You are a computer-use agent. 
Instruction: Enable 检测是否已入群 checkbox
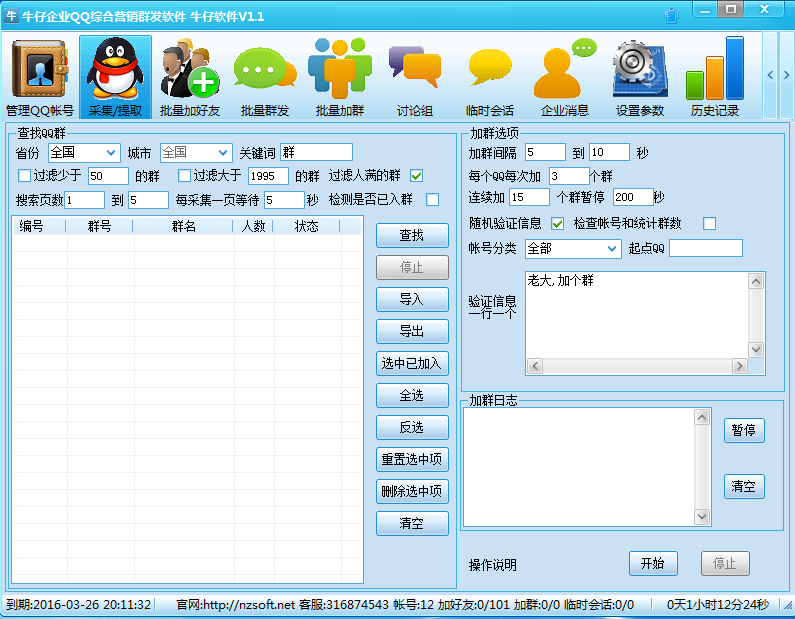[x=432, y=200]
